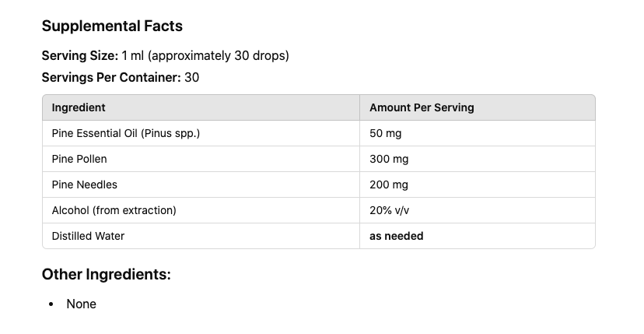644x334 pixels.
Task: Click the bold 'as needed' text
Action: pos(397,236)
